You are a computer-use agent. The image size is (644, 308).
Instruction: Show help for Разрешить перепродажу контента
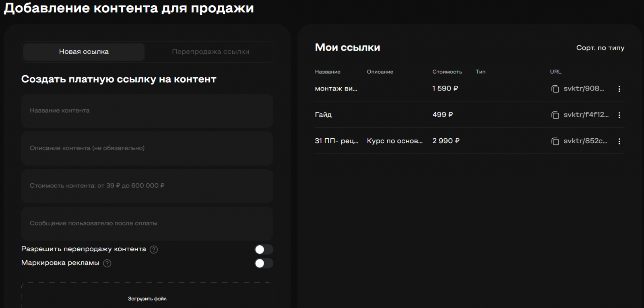tap(154, 250)
